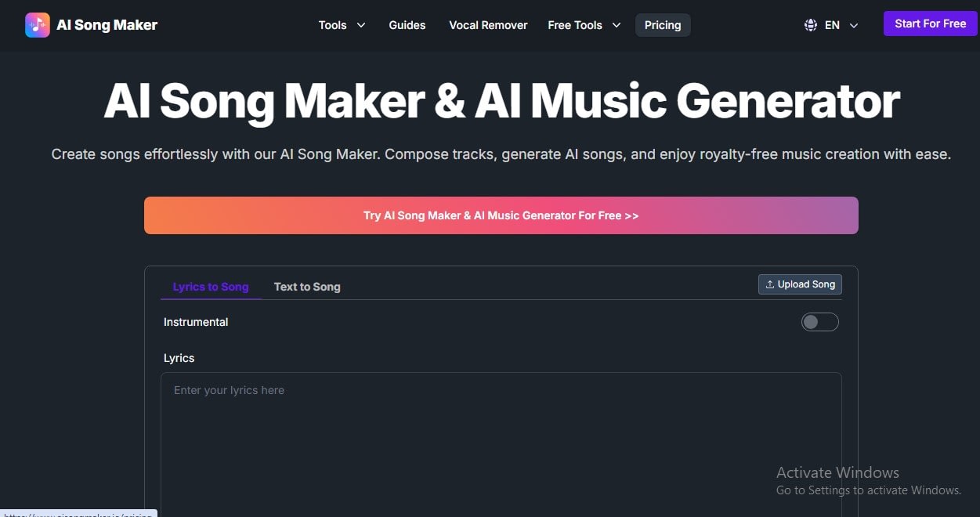Image resolution: width=980 pixels, height=517 pixels.
Task: Click the gradient Try For Free bar
Action: [501, 215]
